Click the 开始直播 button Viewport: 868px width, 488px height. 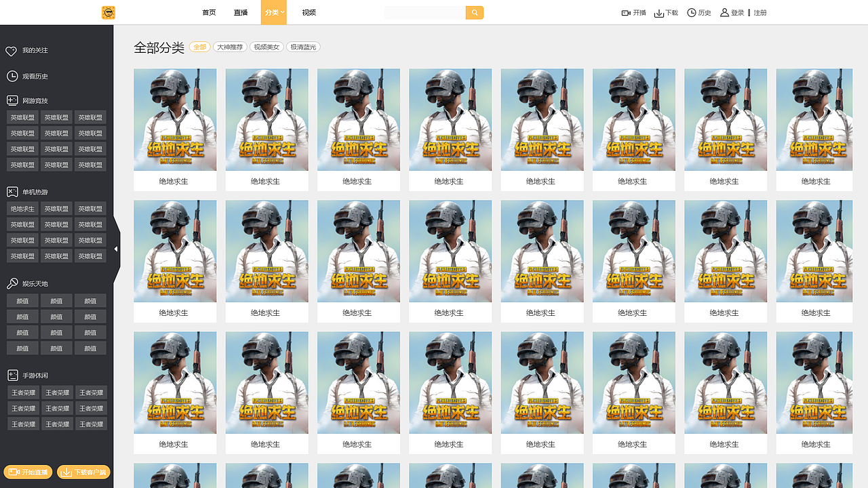coord(28,472)
